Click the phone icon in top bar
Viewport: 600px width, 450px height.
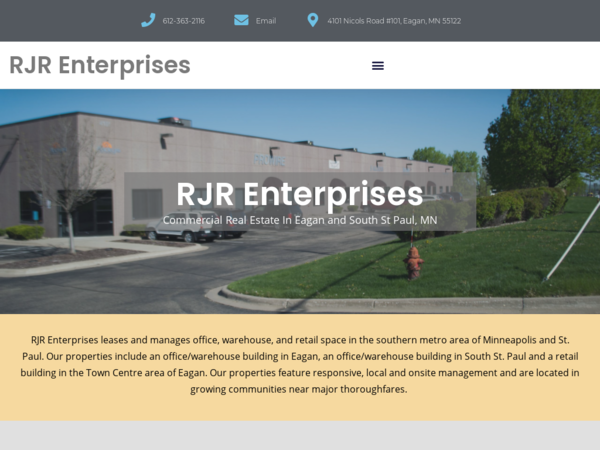[148, 20]
